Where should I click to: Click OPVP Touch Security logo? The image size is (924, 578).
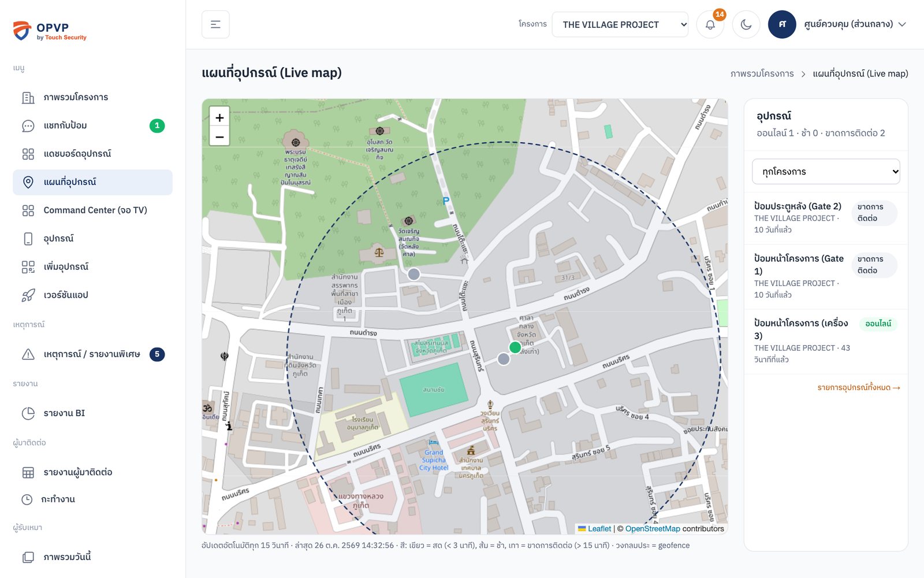tap(50, 31)
